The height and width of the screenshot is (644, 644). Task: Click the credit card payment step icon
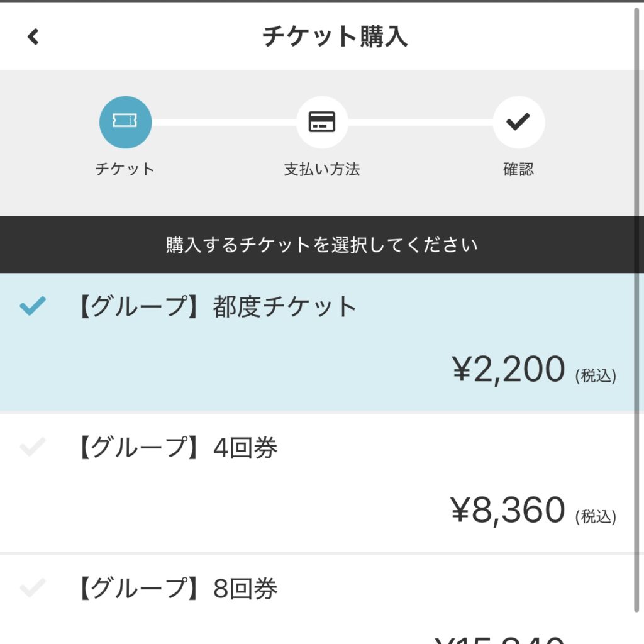coord(322,122)
